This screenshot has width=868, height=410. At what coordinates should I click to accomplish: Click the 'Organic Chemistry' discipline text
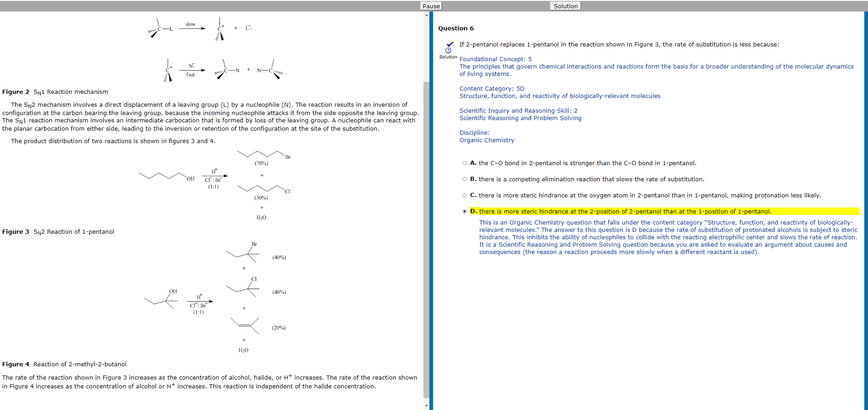486,140
